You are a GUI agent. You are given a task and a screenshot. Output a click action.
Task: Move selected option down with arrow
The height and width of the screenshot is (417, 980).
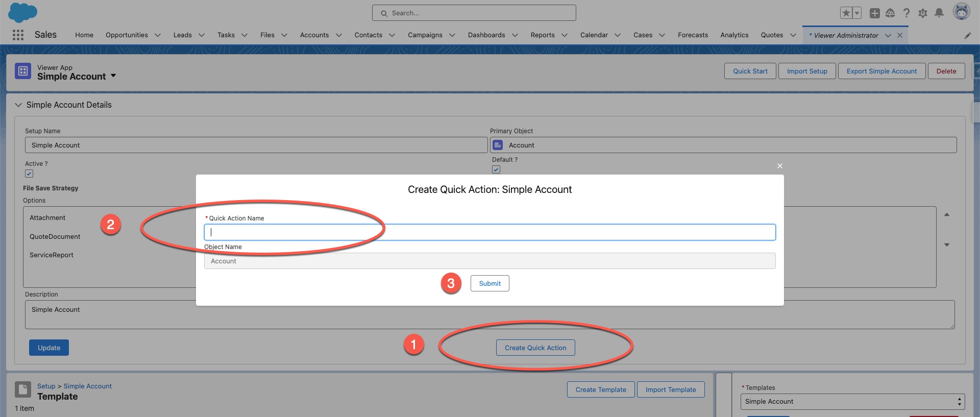[947, 245]
